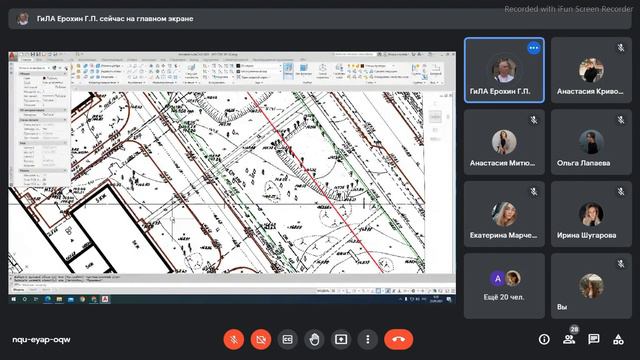Screen dimensions: 640x360
Task: Click Edge browser icon in shared screen taskbar
Action: pyautogui.click(x=48, y=299)
